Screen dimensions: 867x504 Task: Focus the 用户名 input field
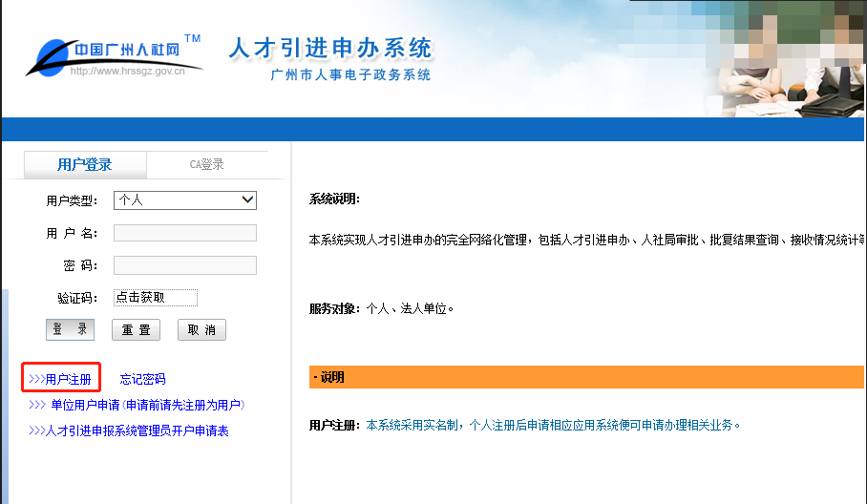click(x=185, y=233)
